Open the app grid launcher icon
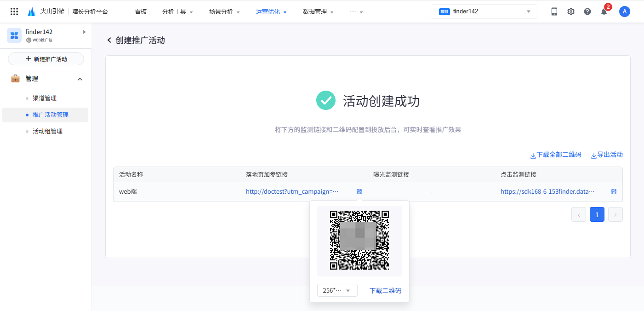 14,12
